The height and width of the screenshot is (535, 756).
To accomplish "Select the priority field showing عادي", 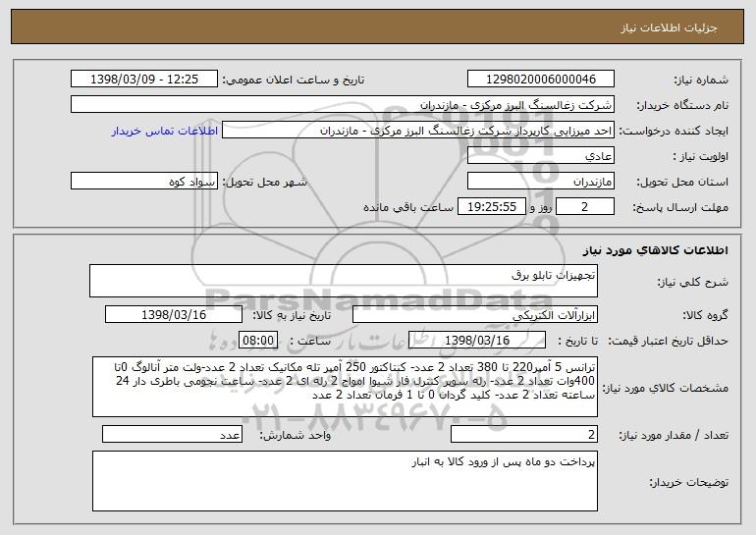I will click(x=540, y=156).
